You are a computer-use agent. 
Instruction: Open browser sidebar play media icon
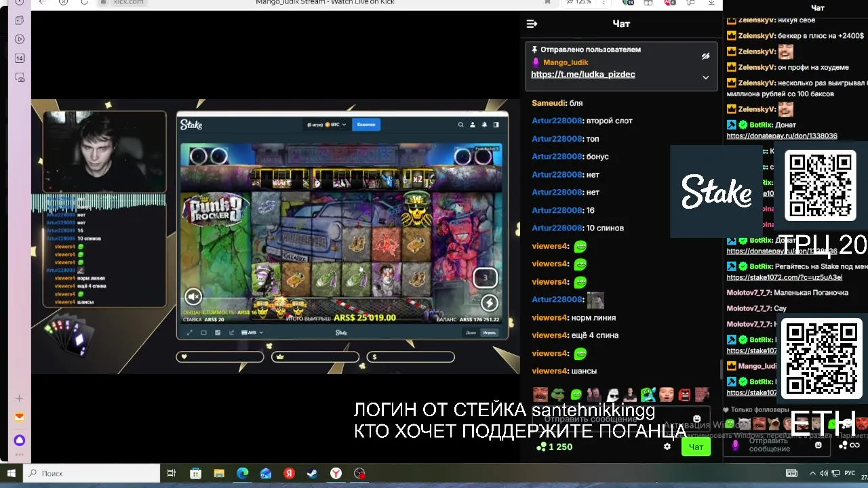[20, 39]
